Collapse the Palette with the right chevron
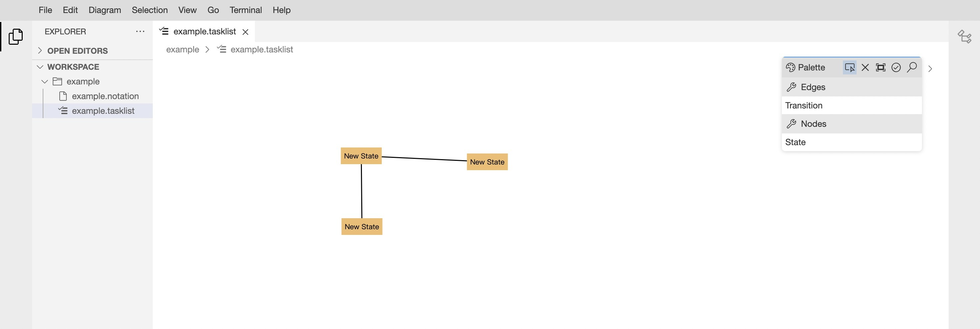 click(931, 69)
